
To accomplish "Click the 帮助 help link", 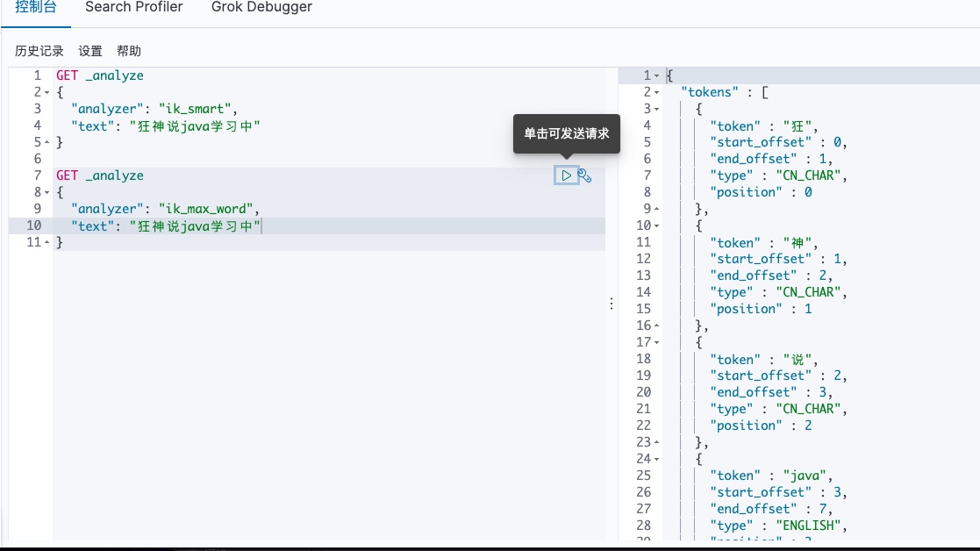I will click(129, 51).
